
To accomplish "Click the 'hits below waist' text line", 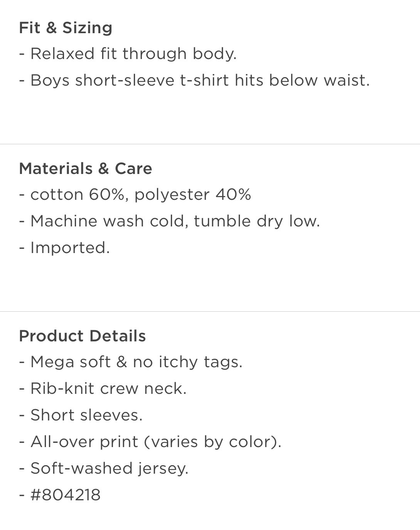I will 194,80.
